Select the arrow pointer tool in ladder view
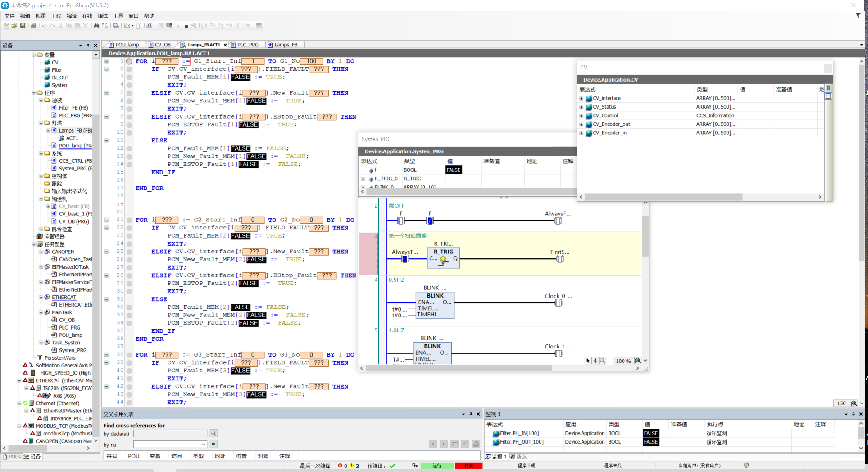Viewport: 868px width, 472px height. [x=588, y=361]
